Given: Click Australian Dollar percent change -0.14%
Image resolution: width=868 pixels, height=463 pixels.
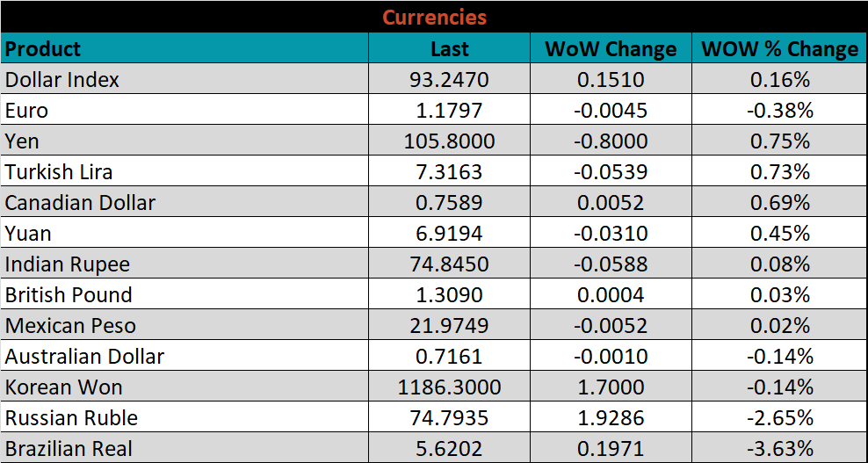Looking at the screenshot, I should click(x=779, y=357).
